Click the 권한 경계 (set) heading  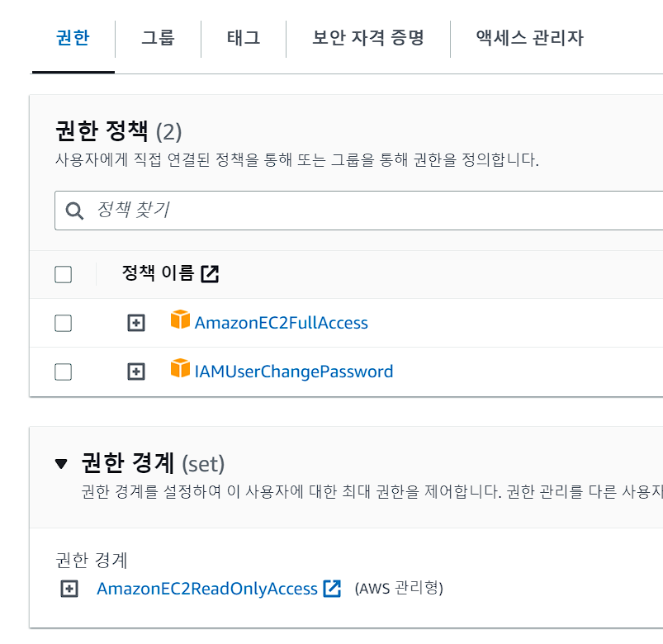(153, 463)
